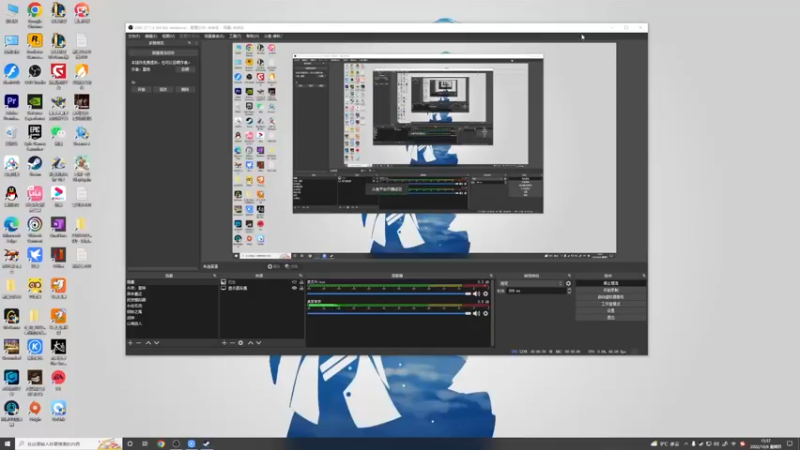Select the first scene in Scenes list
Viewport: 800px width, 450px height.
tap(172, 282)
